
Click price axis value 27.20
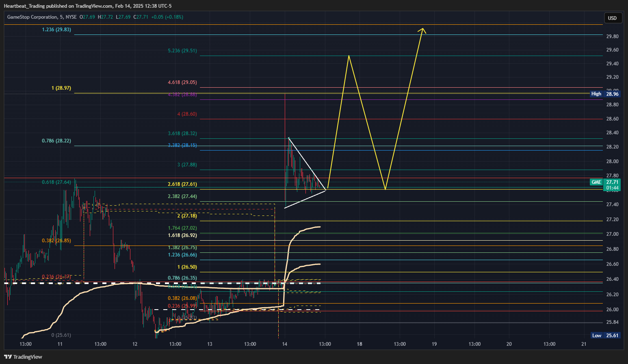612,220
